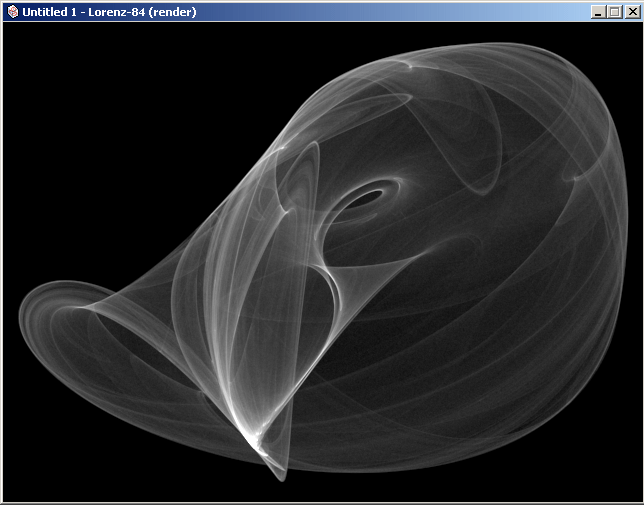The width and height of the screenshot is (644, 505).
Task: Close the Lorenz-84 render window
Action: point(632,12)
